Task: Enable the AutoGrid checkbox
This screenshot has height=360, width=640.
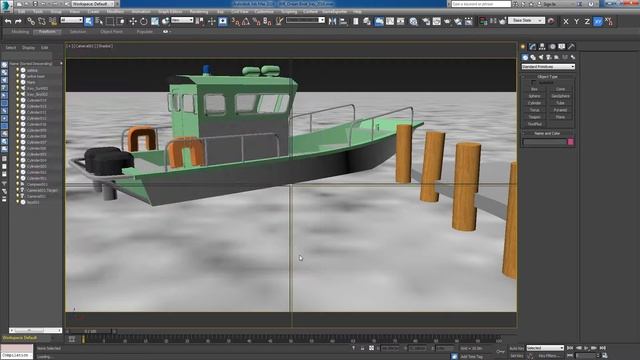Action: (x=533, y=82)
